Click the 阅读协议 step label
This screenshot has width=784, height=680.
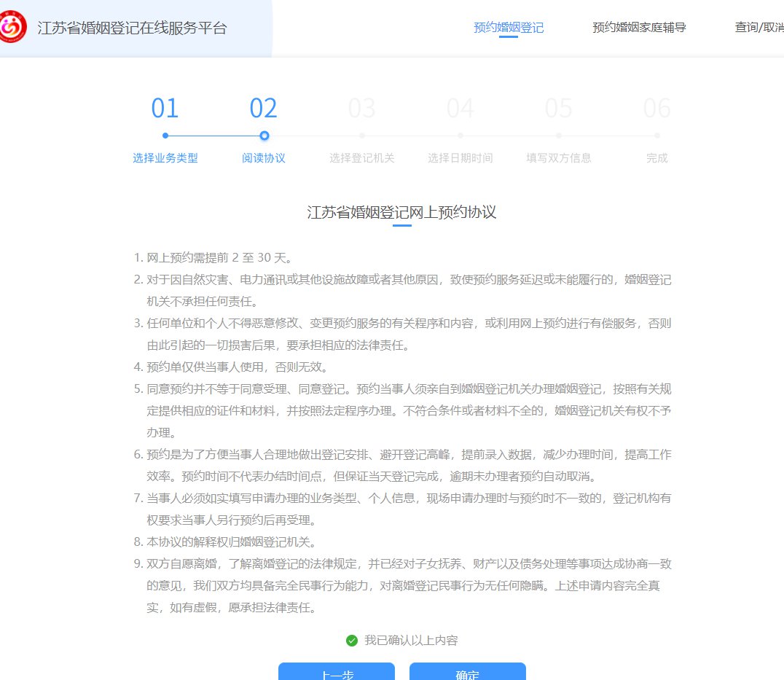pyautogui.click(x=264, y=158)
